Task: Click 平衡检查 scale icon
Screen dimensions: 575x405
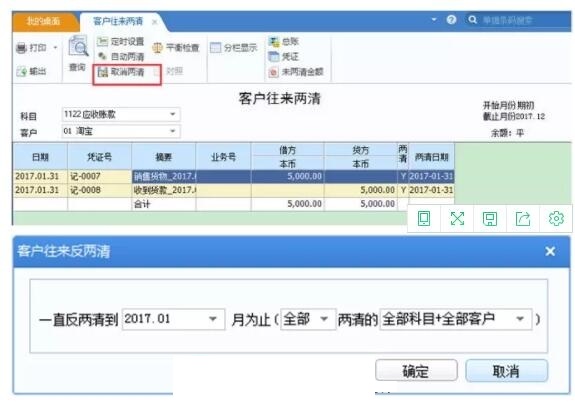Action: (158, 48)
